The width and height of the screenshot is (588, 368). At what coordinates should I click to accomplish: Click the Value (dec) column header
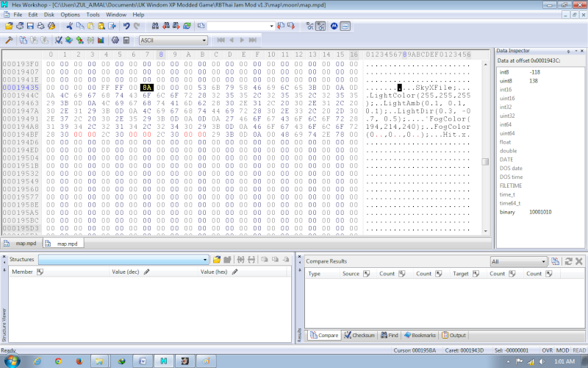154,272
